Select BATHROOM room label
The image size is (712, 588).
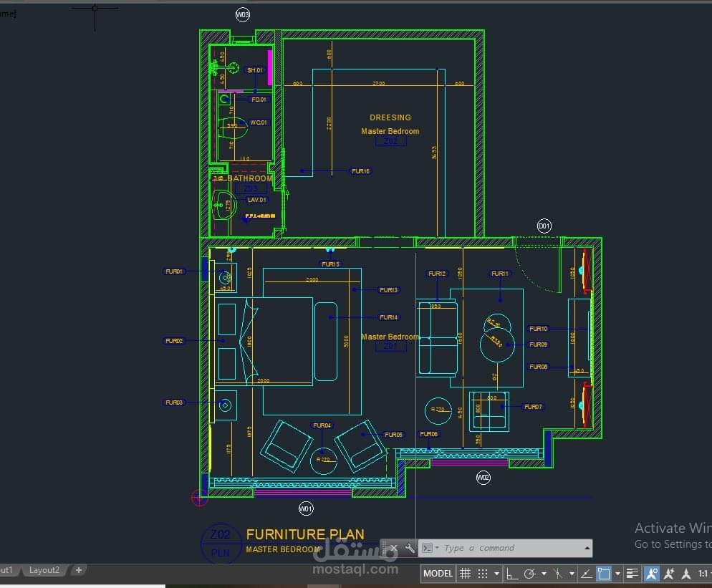(x=250, y=178)
